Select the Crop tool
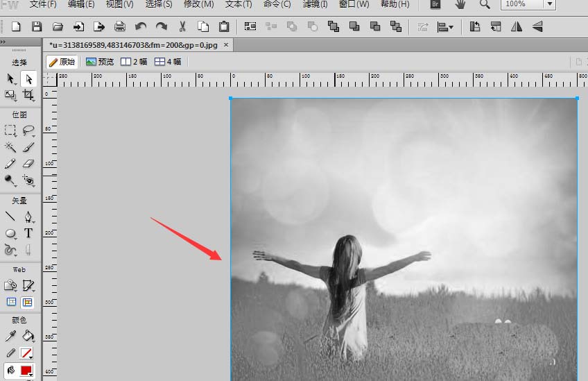Viewport: 588px width, 381px height. coord(28,95)
